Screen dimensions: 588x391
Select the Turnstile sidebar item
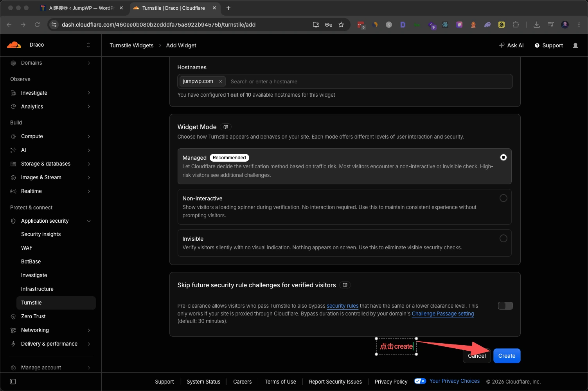coord(56,303)
